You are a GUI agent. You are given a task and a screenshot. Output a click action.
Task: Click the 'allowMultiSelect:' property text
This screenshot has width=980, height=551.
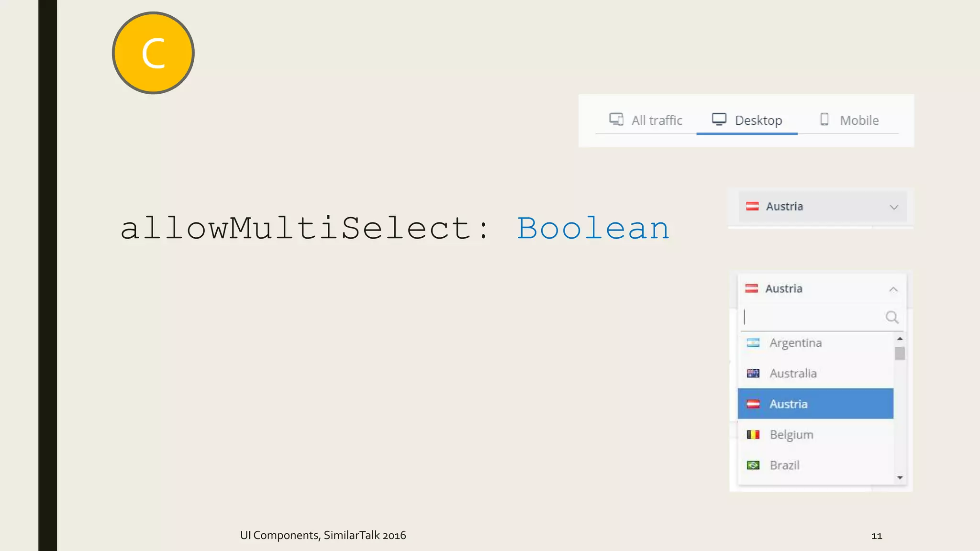[305, 228]
